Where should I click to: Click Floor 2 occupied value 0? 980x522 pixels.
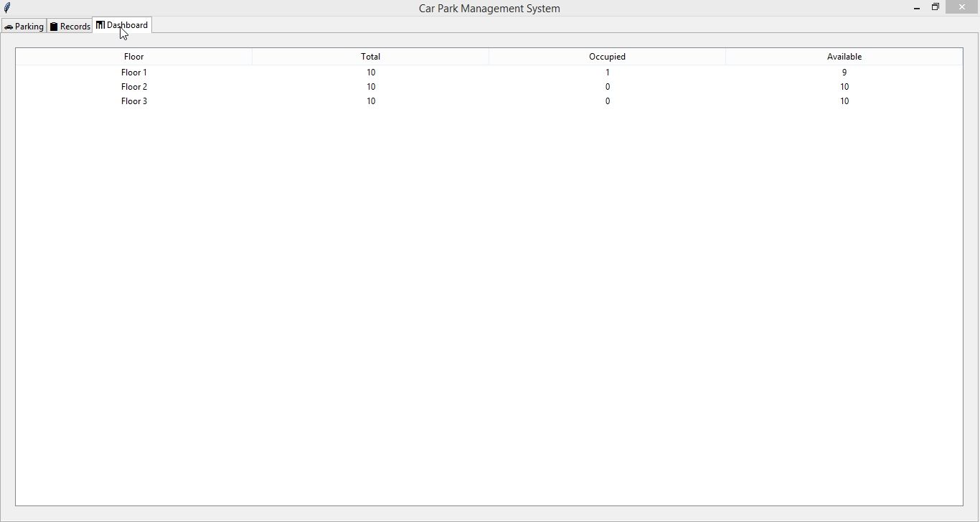(x=608, y=87)
